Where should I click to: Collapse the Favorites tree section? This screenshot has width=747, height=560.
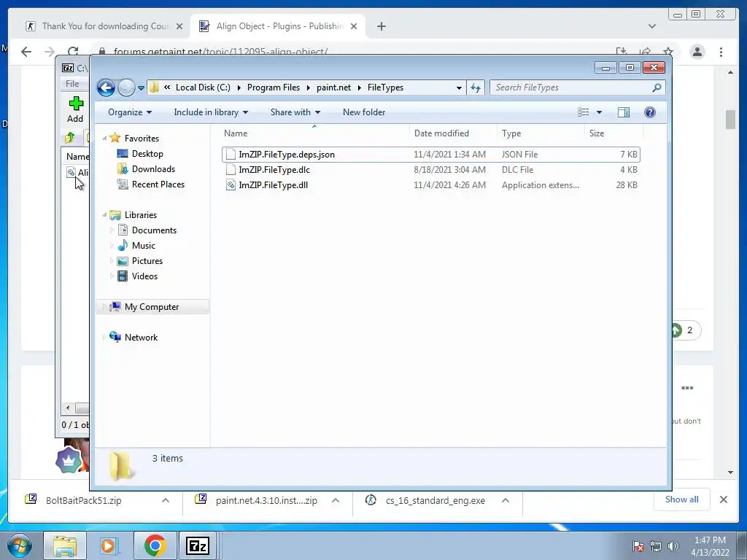pos(105,138)
